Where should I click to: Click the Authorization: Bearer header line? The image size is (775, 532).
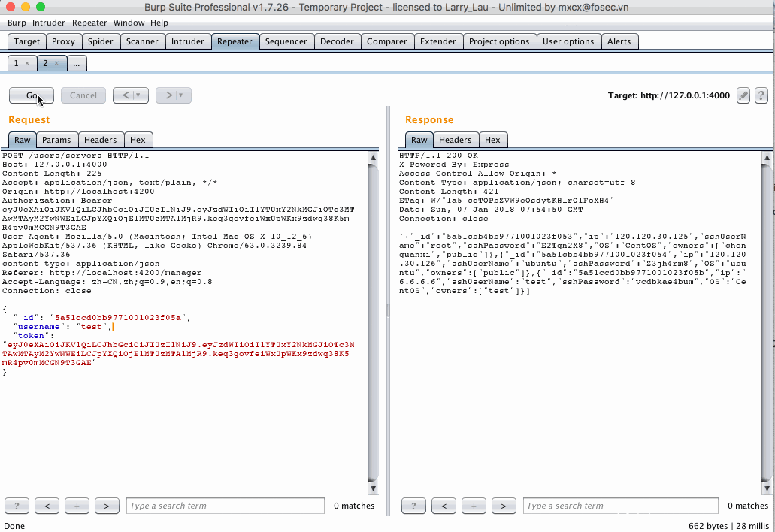point(57,201)
